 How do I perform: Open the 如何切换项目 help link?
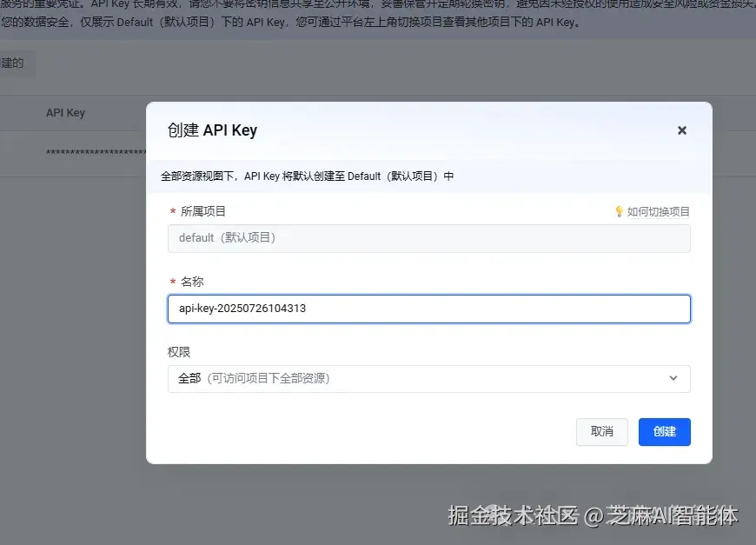pyautogui.click(x=656, y=210)
